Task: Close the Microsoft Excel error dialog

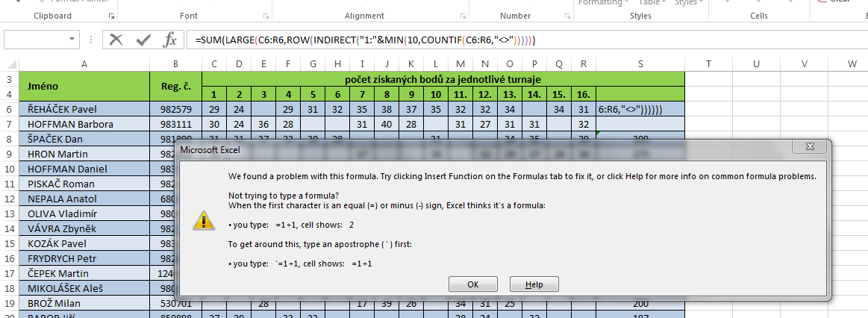Action: [810, 146]
